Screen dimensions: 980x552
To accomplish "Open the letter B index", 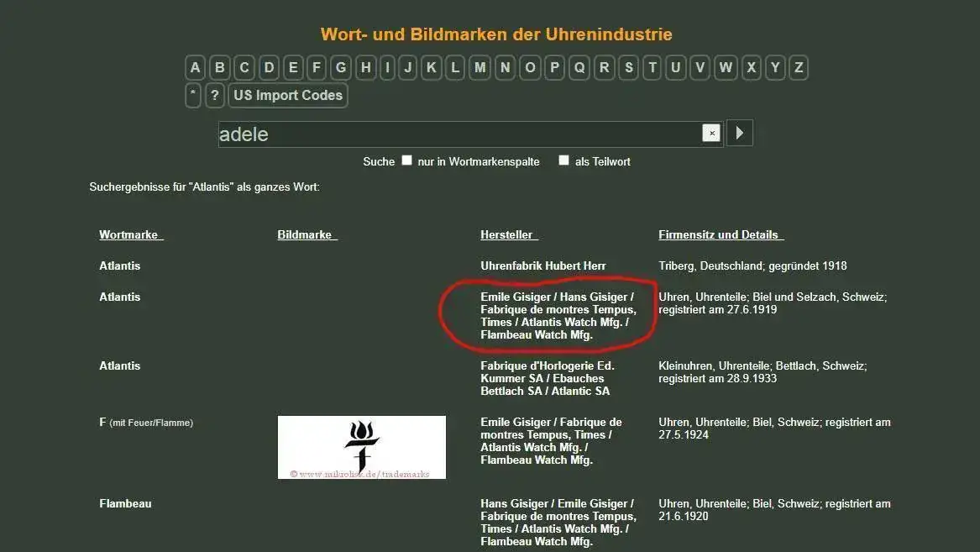I will (x=219, y=67).
